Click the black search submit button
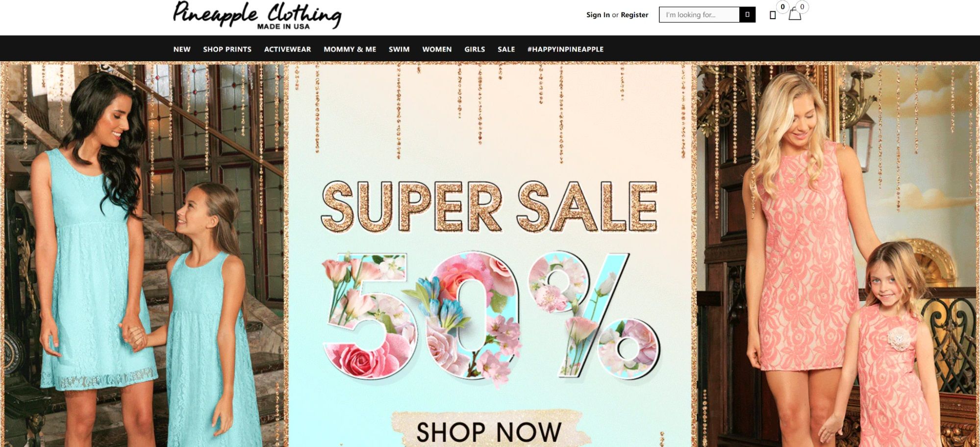This screenshot has height=447, width=980. [747, 15]
